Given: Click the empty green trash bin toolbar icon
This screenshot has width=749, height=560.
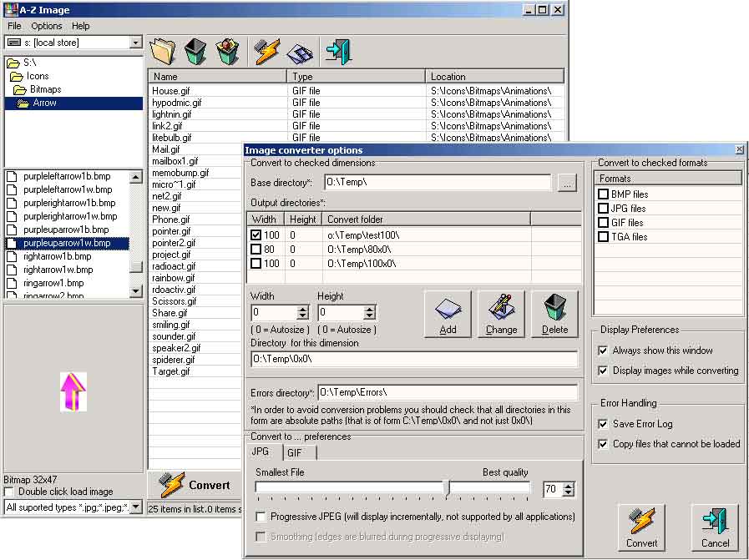Looking at the screenshot, I should click(x=195, y=52).
